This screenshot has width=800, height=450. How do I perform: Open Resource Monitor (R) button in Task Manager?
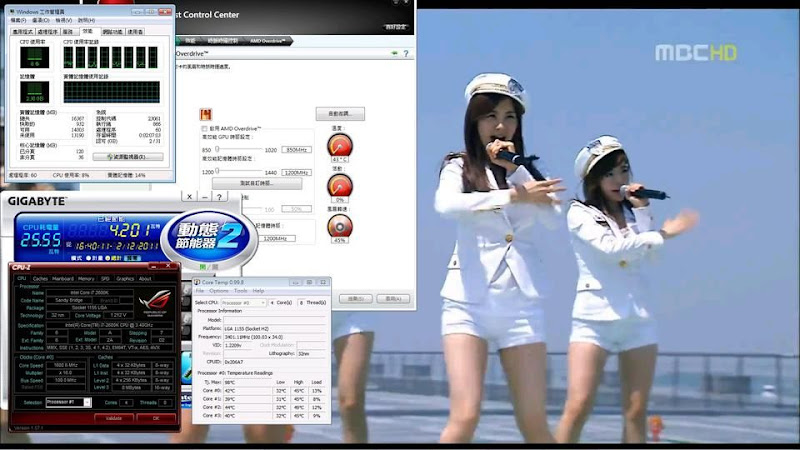coord(128,157)
